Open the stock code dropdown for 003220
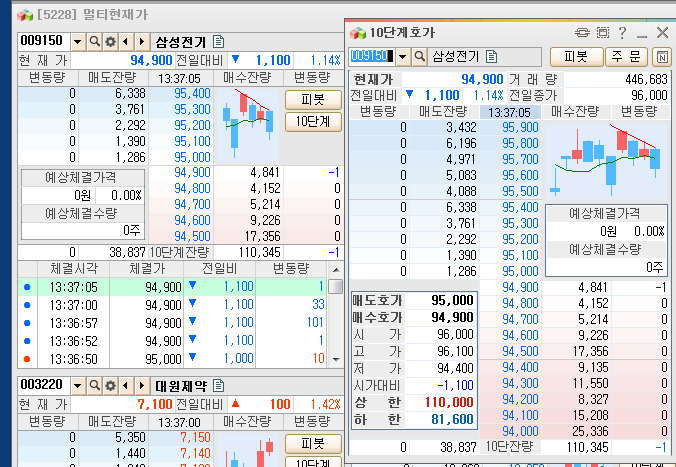This screenshot has width=676, height=467. pyautogui.click(x=78, y=386)
